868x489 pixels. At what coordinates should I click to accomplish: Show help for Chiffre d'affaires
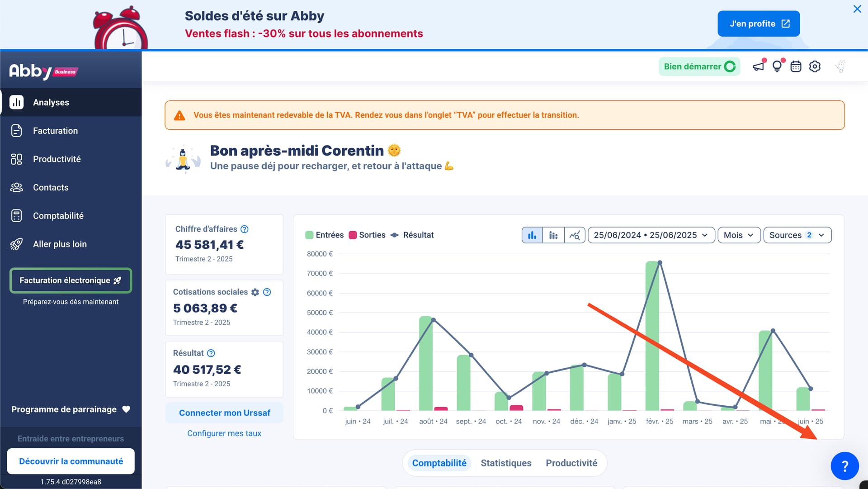pyautogui.click(x=245, y=229)
